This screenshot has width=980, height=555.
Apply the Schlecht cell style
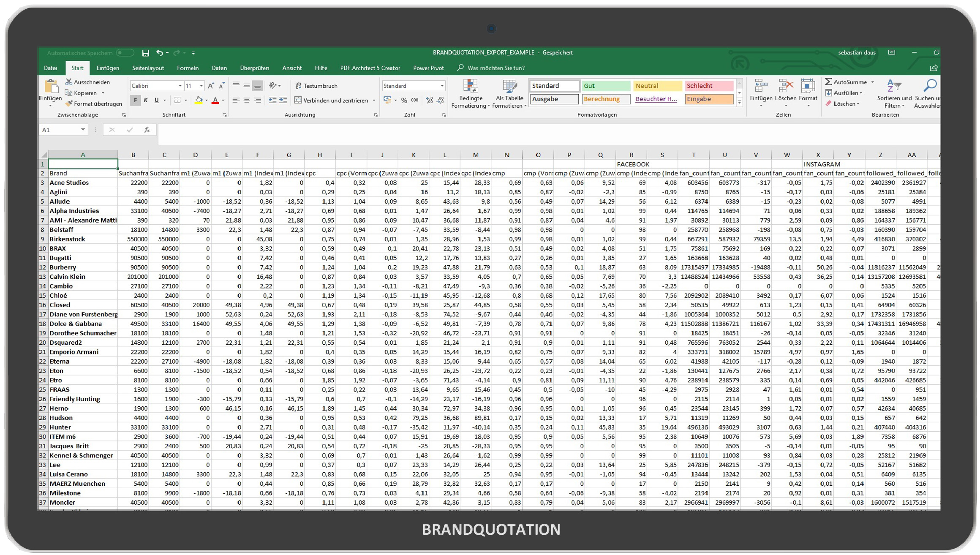point(709,86)
